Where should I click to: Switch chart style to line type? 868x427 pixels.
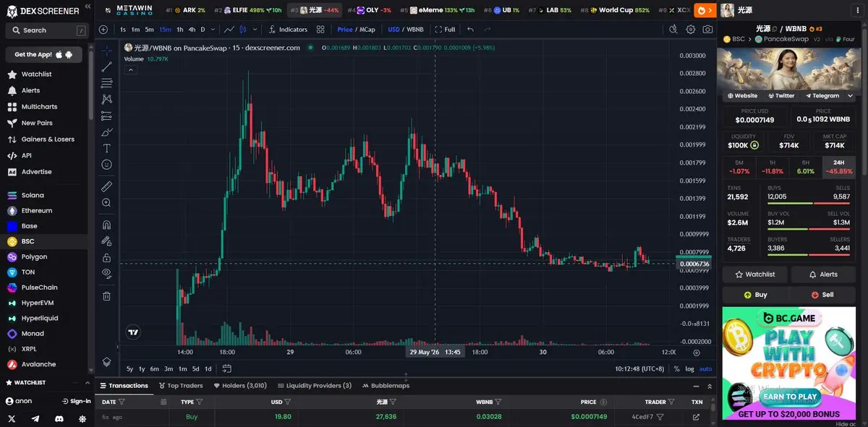(229, 30)
